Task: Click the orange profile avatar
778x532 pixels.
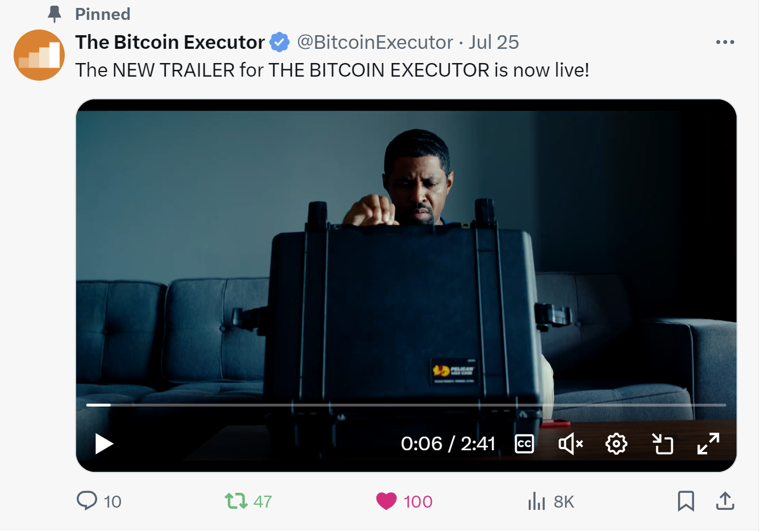Action: (x=39, y=55)
